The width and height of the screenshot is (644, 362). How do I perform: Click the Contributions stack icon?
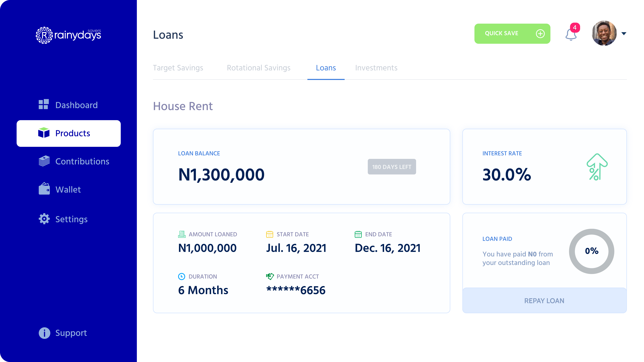pos(44,161)
